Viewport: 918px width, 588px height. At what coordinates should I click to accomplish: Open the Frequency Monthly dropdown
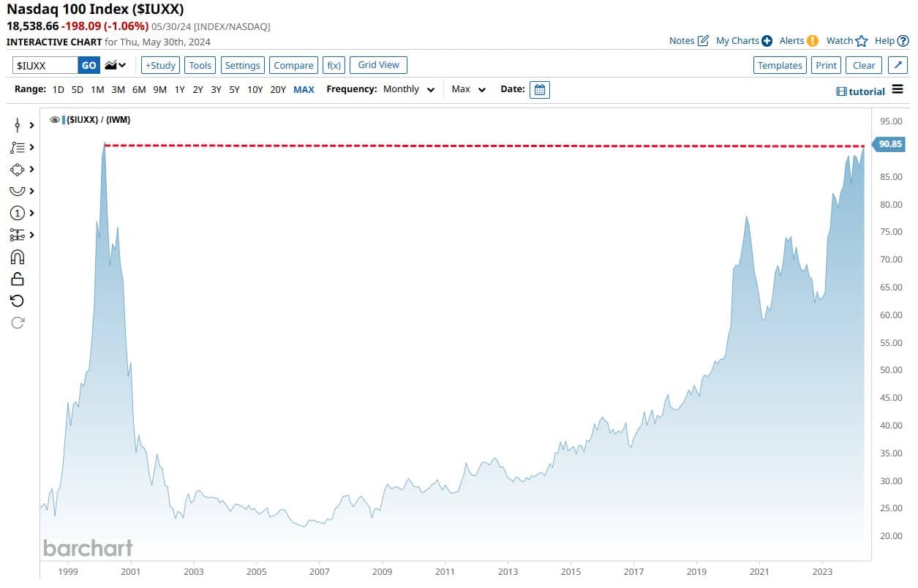click(x=409, y=89)
